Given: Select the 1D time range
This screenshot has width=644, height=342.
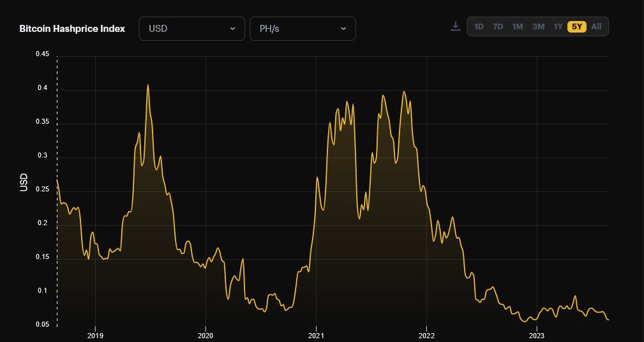Looking at the screenshot, I should [479, 27].
